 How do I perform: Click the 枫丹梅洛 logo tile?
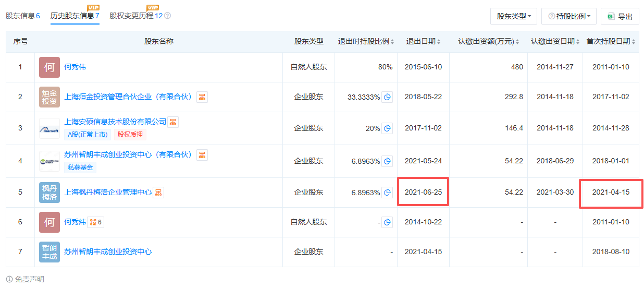pos(49,193)
